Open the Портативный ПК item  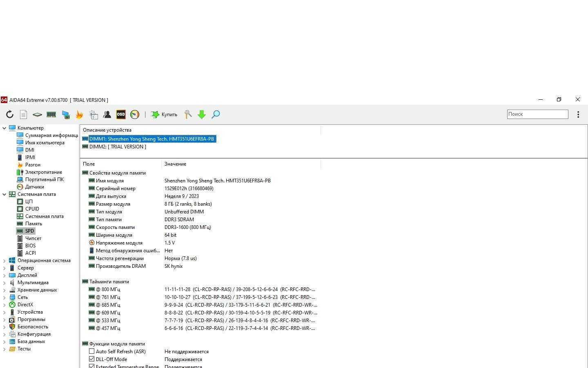tap(40, 180)
